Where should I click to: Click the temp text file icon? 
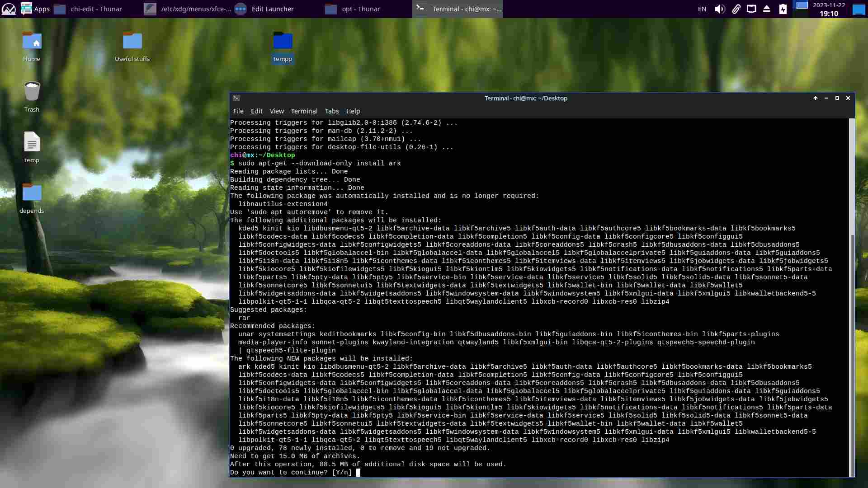(32, 142)
